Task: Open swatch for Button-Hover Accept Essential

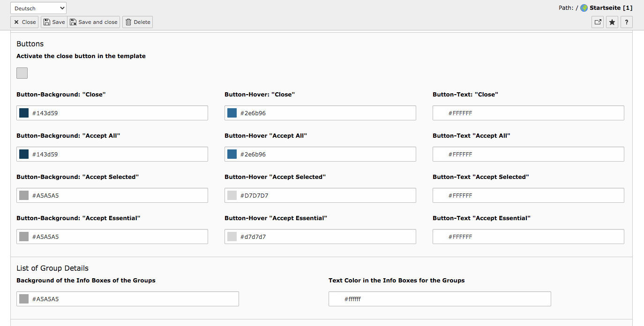Action: point(232,237)
